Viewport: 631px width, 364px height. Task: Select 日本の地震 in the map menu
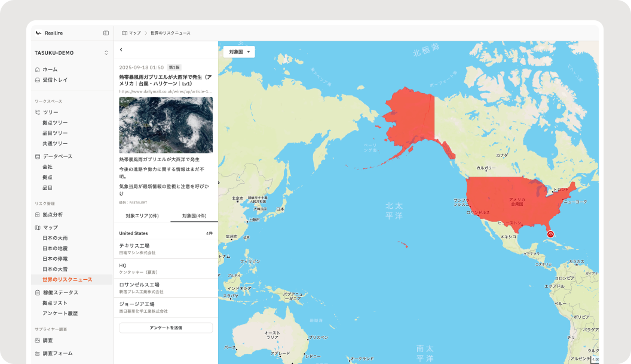pos(55,248)
